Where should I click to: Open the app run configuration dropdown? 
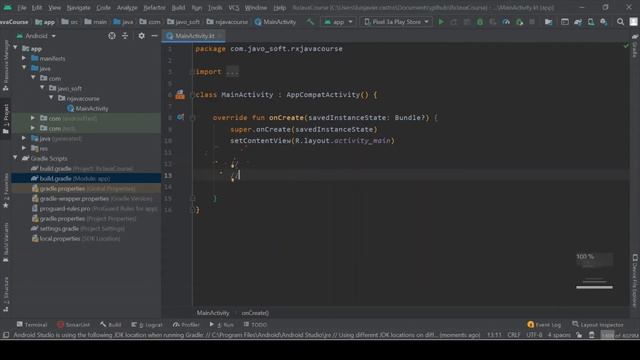click(338, 22)
